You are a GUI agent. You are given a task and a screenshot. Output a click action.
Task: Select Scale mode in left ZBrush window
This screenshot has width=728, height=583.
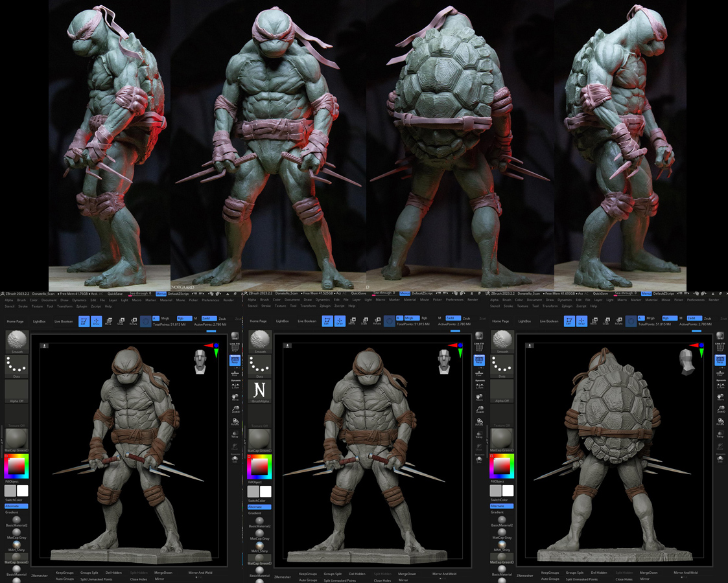pos(121,321)
